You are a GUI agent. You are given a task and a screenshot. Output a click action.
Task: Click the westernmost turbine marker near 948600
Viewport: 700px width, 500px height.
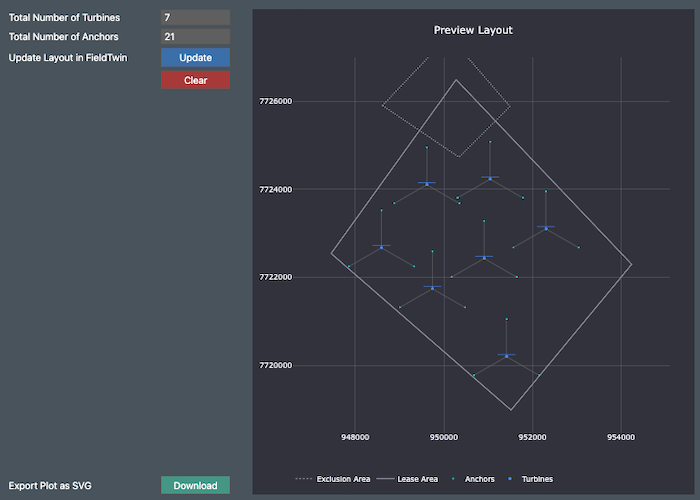click(381, 247)
